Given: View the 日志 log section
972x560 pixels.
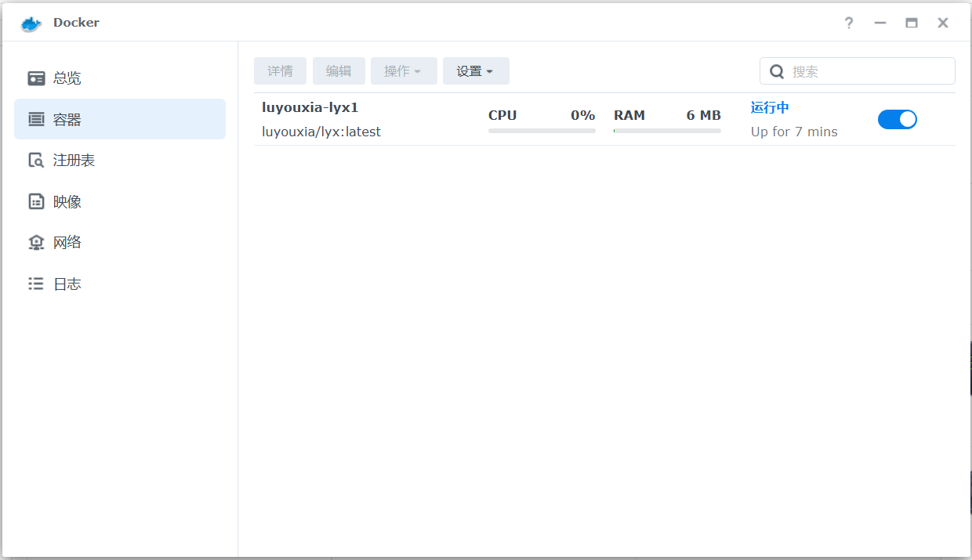Looking at the screenshot, I should (x=120, y=284).
